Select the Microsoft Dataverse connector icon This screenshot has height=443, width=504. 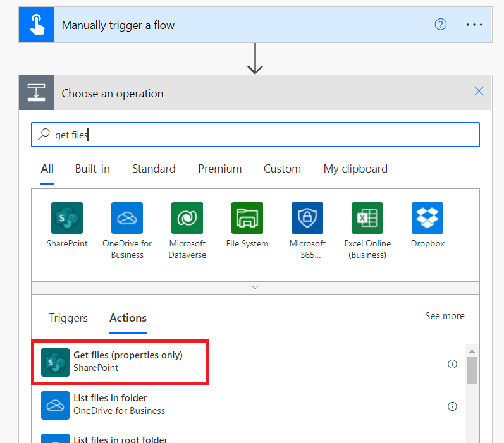coord(187,218)
